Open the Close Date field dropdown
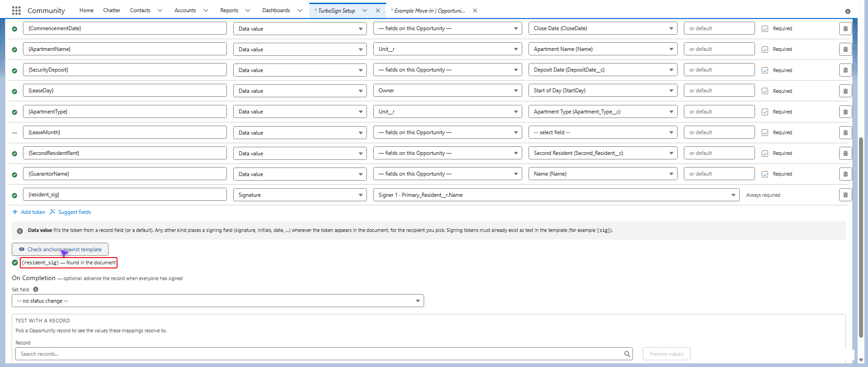The width and height of the screenshot is (868, 367). pyautogui.click(x=603, y=28)
